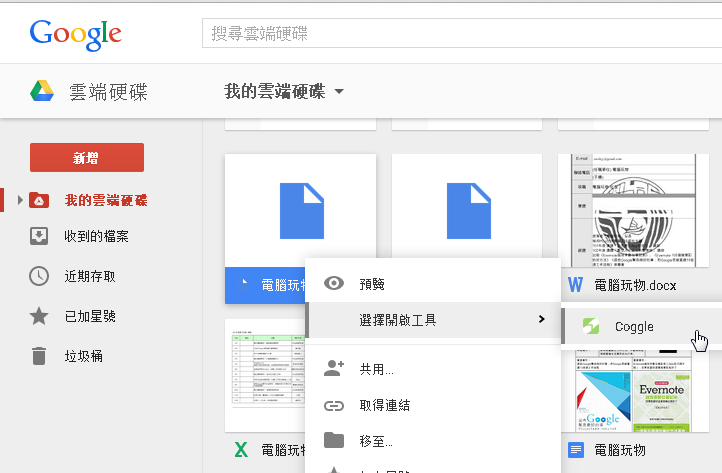Image resolution: width=722 pixels, height=473 pixels.
Task: Click the eye icon beside 預覽
Action: point(335,284)
